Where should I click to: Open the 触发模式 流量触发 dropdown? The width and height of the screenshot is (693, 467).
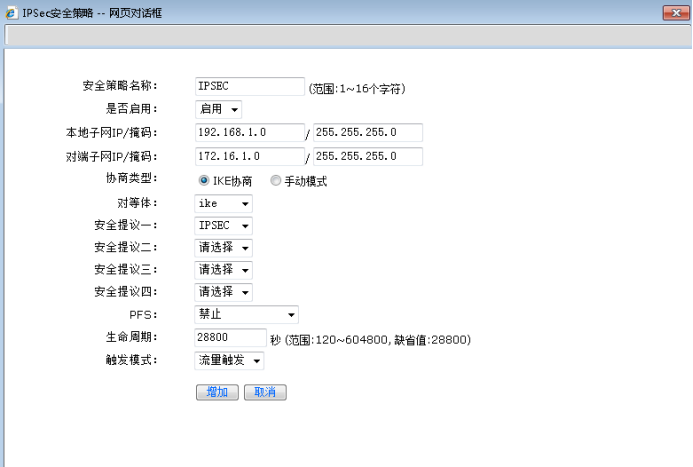pyautogui.click(x=229, y=361)
